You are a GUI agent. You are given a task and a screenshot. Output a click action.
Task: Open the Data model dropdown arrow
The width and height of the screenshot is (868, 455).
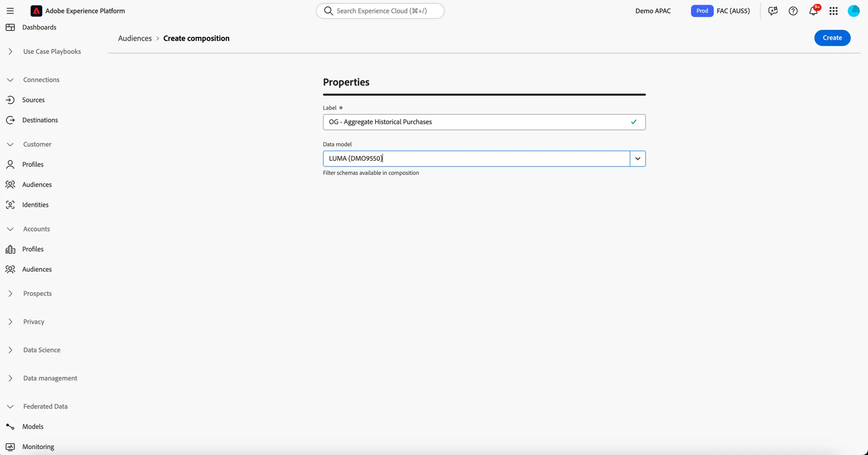[638, 158]
